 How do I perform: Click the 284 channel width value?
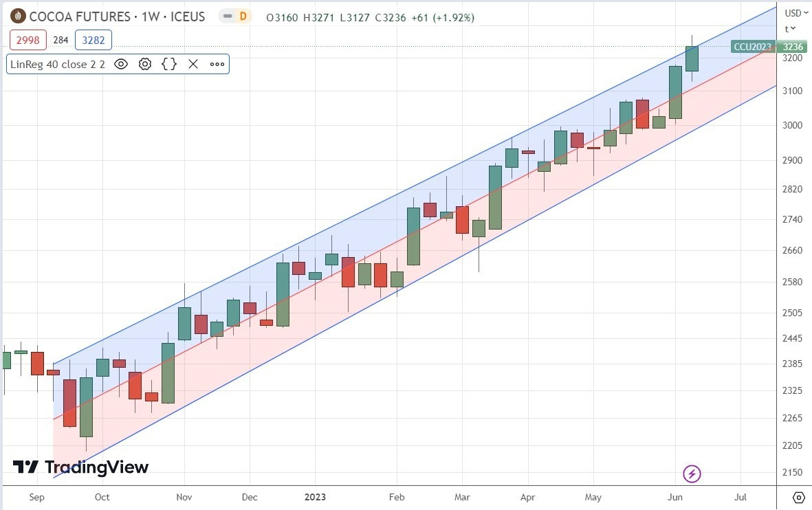click(61, 41)
